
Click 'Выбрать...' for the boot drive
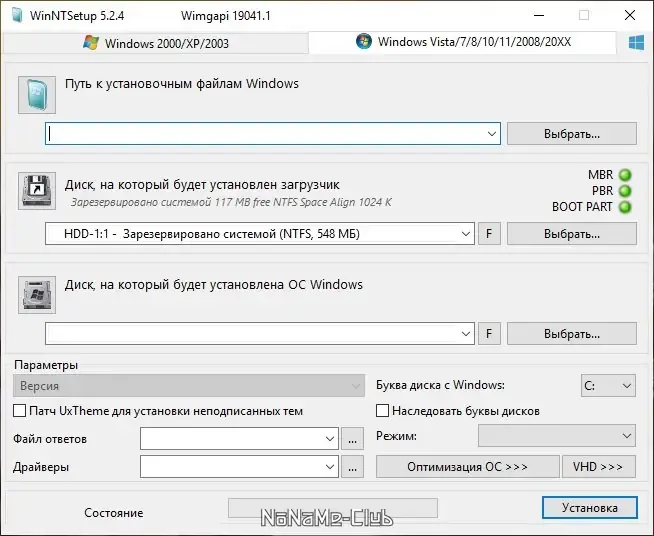(572, 234)
